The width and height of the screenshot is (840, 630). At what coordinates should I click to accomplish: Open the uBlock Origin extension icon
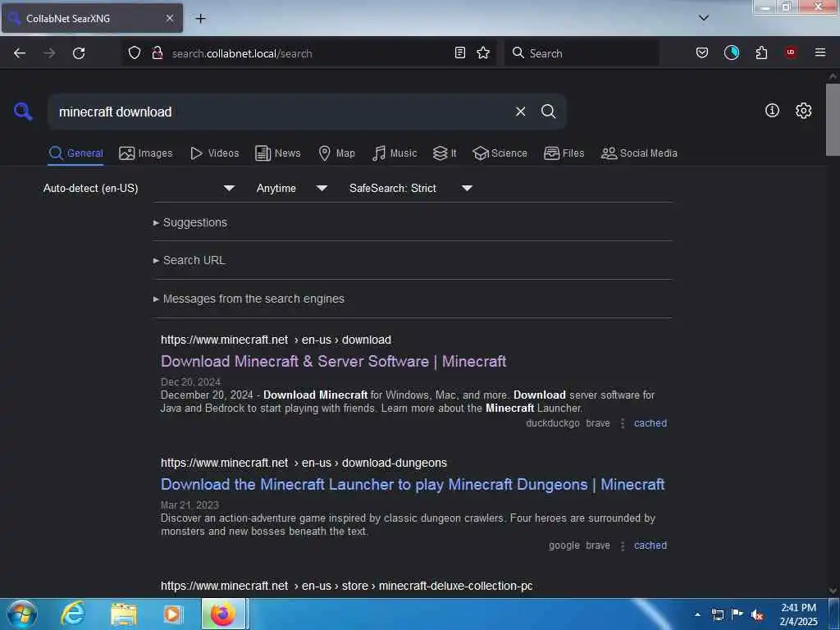[791, 52]
